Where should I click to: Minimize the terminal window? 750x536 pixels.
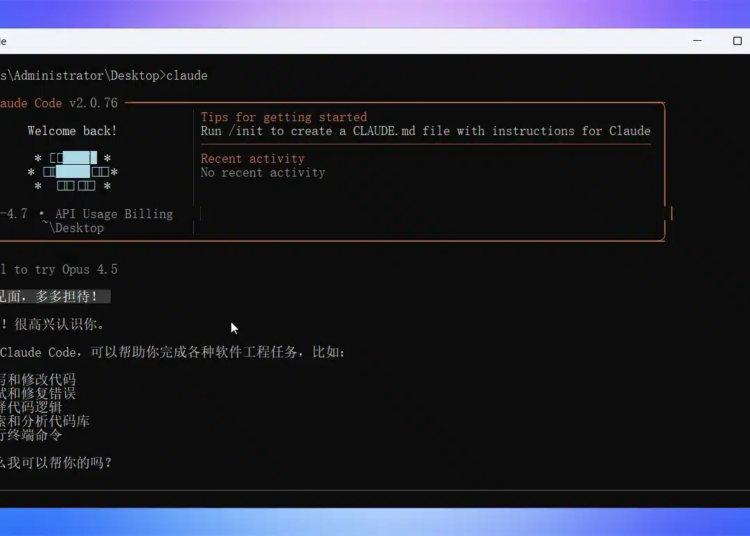click(697, 41)
